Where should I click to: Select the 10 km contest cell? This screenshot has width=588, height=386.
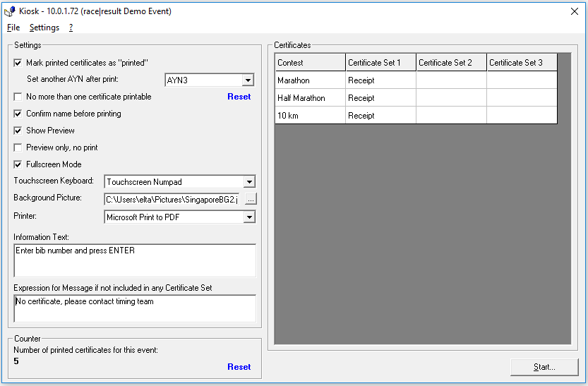[310, 116]
